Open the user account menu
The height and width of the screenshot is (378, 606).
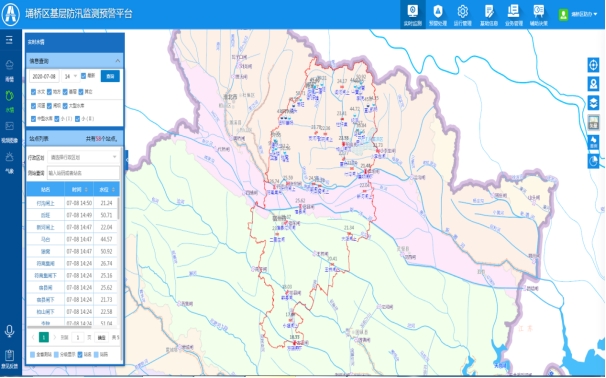tap(578, 15)
